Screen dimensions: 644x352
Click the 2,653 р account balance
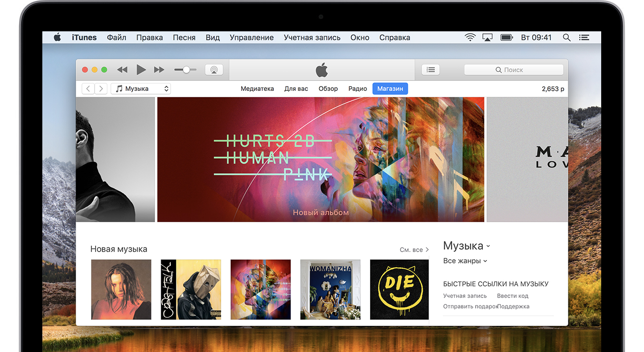pos(553,89)
